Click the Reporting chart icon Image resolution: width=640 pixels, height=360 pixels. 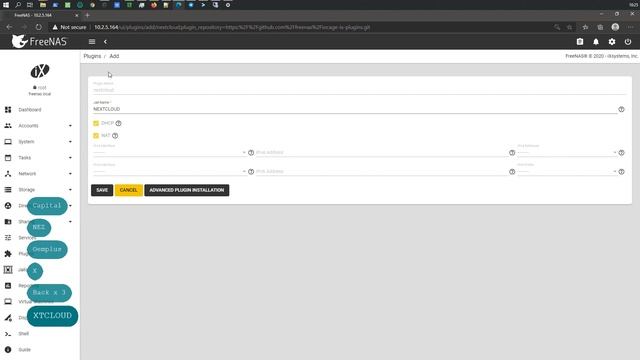[8, 286]
